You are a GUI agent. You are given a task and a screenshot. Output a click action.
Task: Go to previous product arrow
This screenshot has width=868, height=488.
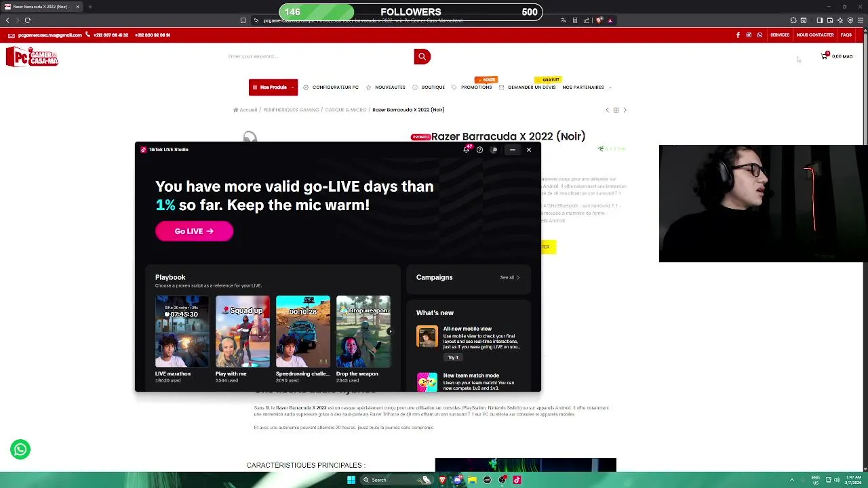(x=608, y=110)
